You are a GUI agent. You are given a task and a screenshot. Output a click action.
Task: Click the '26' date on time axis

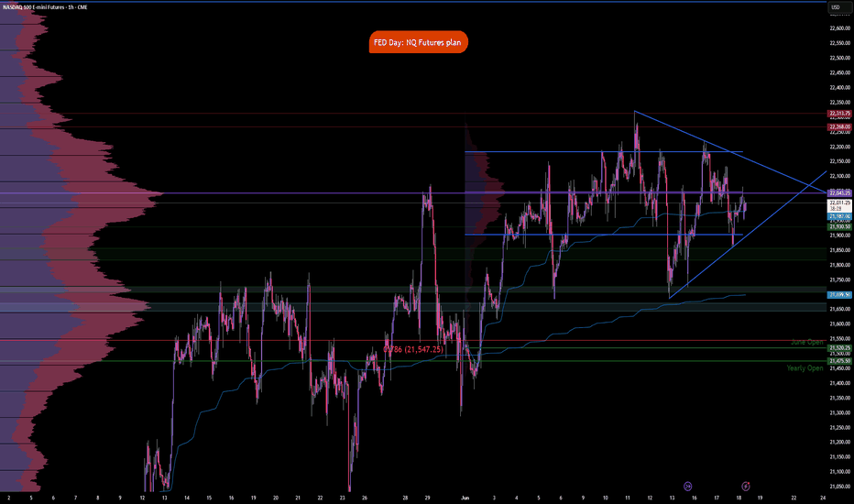pos(365,498)
